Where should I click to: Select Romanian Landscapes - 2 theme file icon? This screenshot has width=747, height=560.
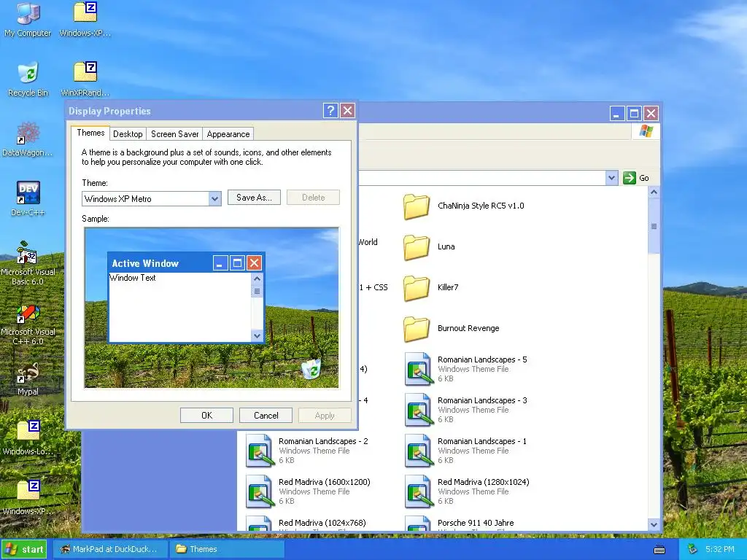tap(259, 451)
